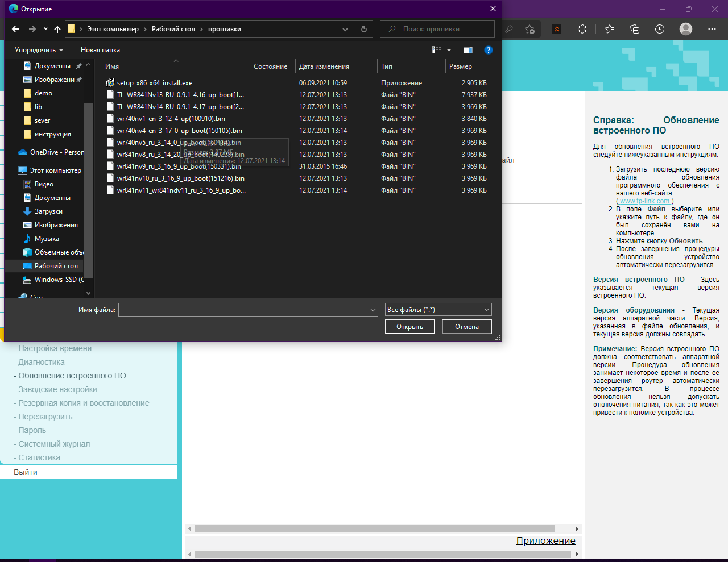Image resolution: width=728 pixels, height=562 pixels.
Task: Click the Back arrow in file dialog
Action: [15, 29]
